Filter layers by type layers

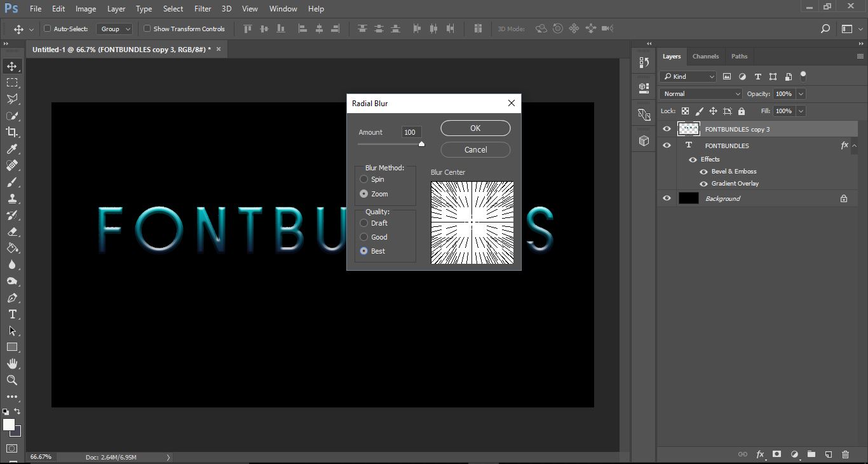point(757,76)
